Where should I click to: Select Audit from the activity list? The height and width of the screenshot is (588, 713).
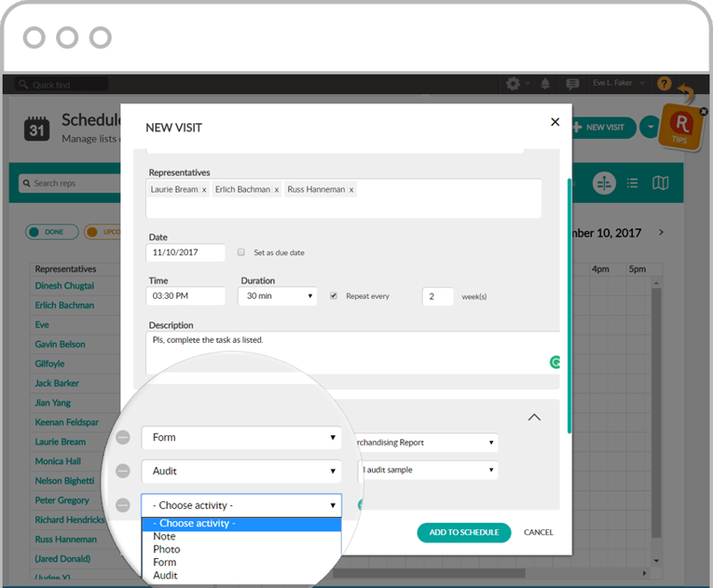242,576
